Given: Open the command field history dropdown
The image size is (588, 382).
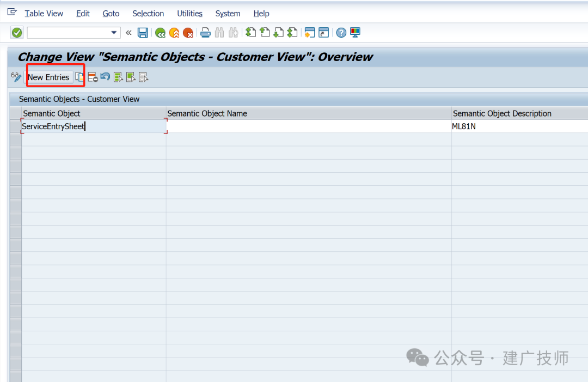Looking at the screenshot, I should pyautogui.click(x=114, y=33).
